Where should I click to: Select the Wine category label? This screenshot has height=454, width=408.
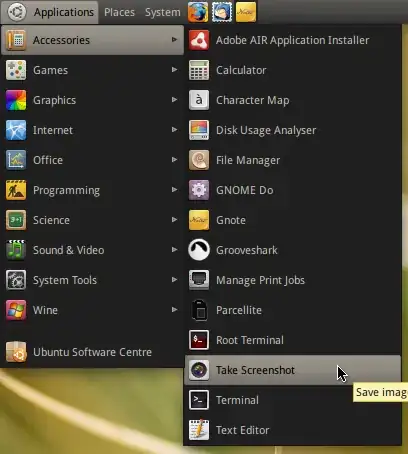point(45,310)
